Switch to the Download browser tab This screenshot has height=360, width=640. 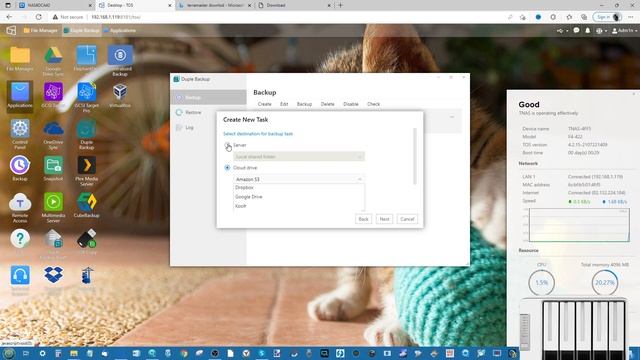pyautogui.click(x=294, y=5)
